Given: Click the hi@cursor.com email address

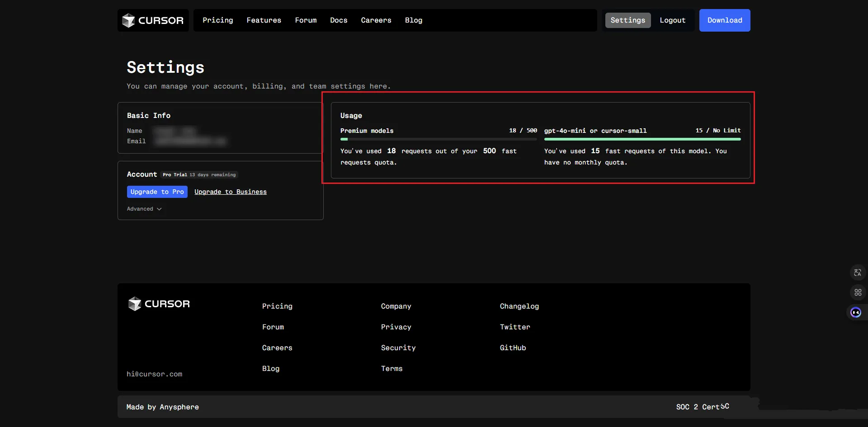Looking at the screenshot, I should pos(154,374).
